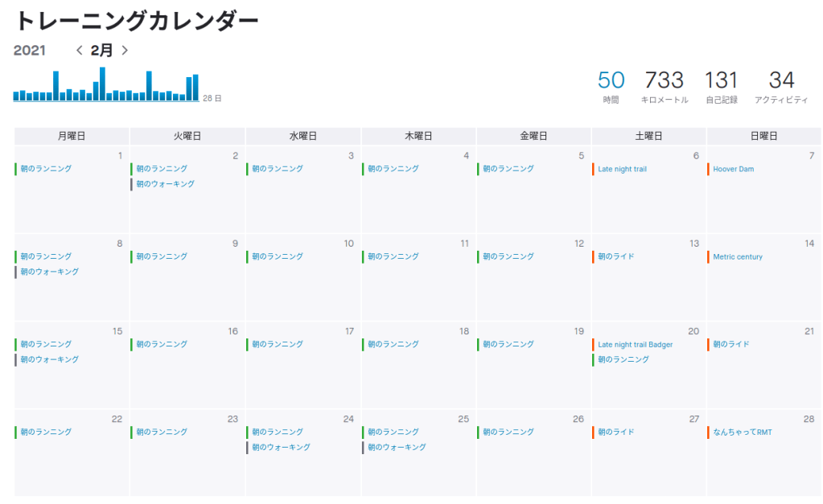The width and height of the screenshot is (823, 504).
Task: Click the tallest bar in the daily activity chart
Action: click(x=102, y=84)
